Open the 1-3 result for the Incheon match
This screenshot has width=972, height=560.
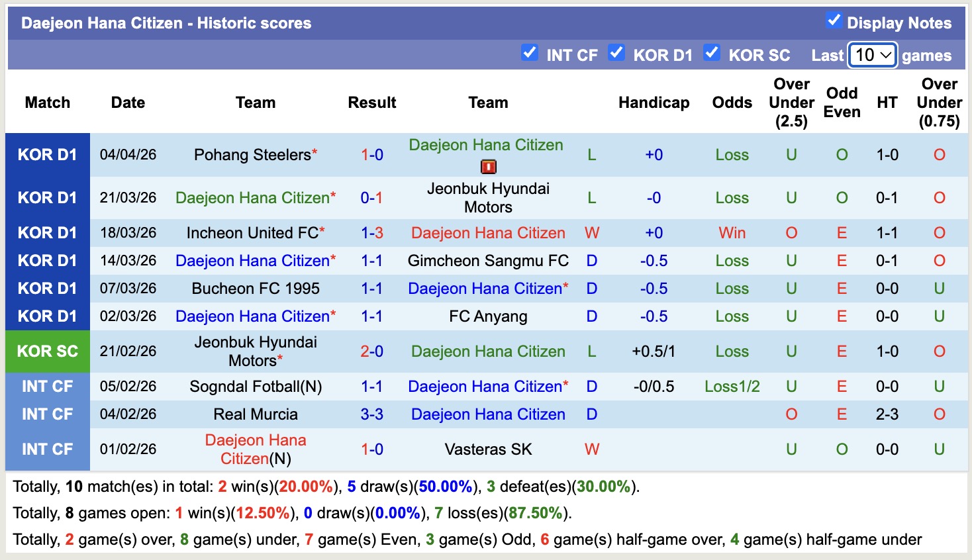371,232
